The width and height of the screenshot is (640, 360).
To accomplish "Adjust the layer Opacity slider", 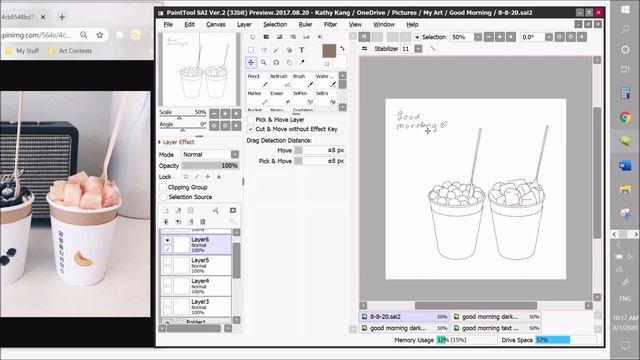I will point(210,166).
